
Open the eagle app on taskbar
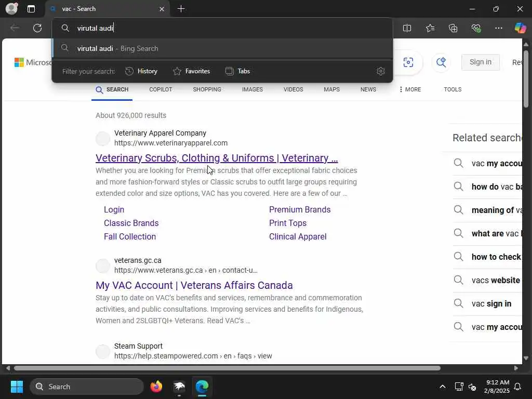tap(179, 387)
